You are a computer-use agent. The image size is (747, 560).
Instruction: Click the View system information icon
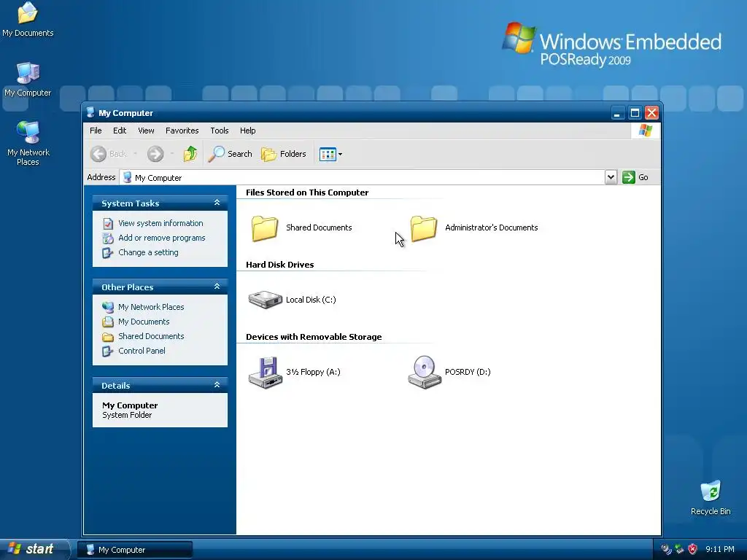108,223
